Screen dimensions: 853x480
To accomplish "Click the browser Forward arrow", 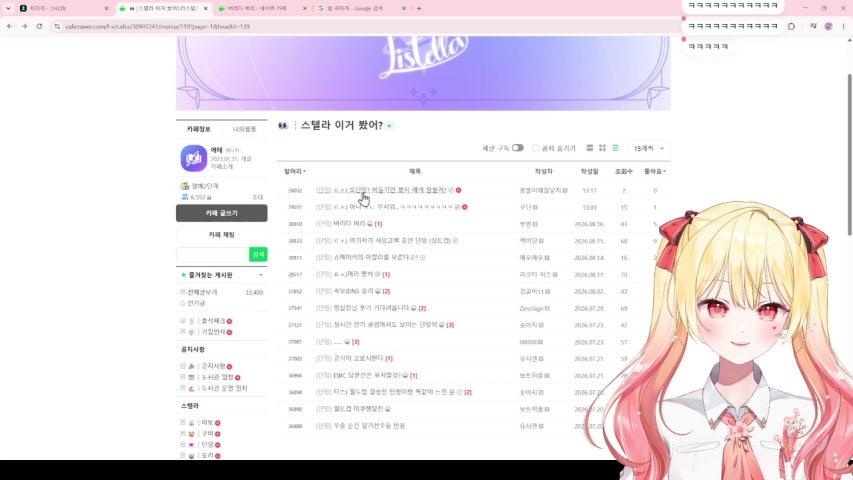I will tap(24, 26).
